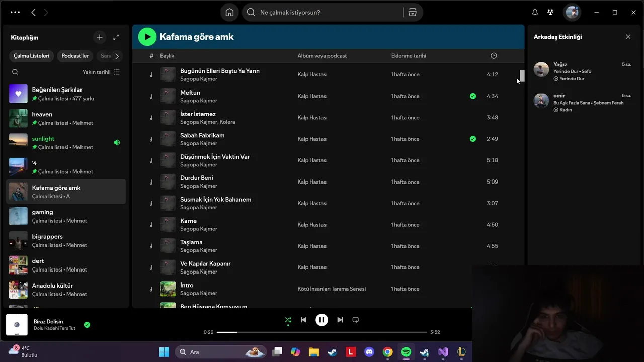The height and width of the screenshot is (362, 644).
Task: Click the 'İntro' track cover thumbnail
Action: coord(168,289)
